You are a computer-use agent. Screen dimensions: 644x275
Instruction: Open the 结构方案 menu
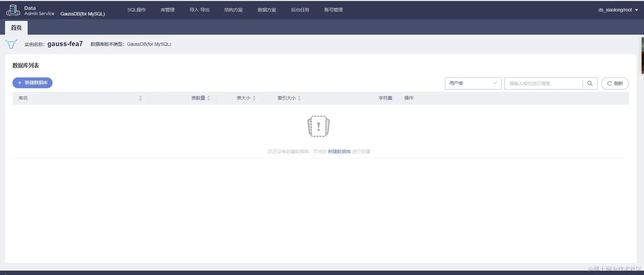(x=233, y=10)
